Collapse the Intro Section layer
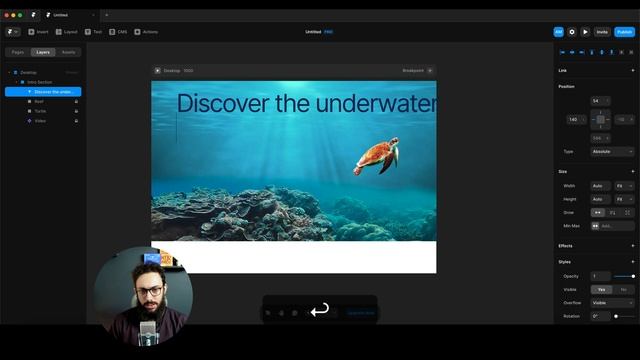Viewport: 640px width, 360px height. click(16, 82)
